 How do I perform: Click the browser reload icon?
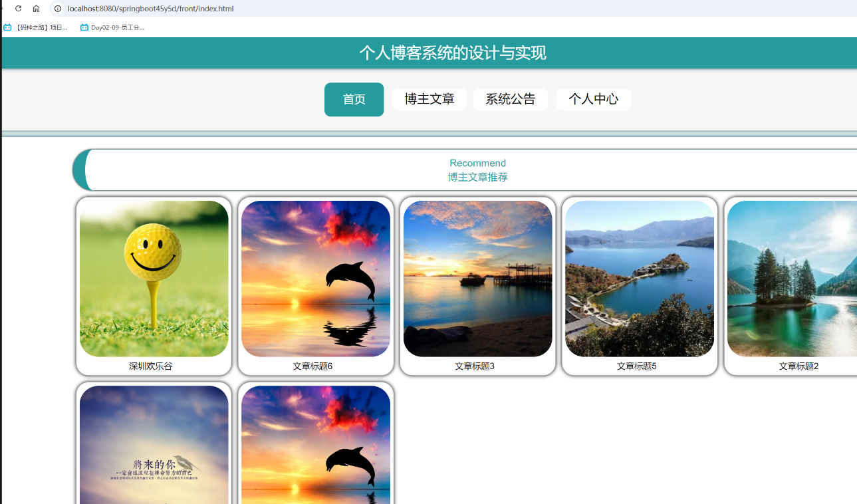[18, 9]
